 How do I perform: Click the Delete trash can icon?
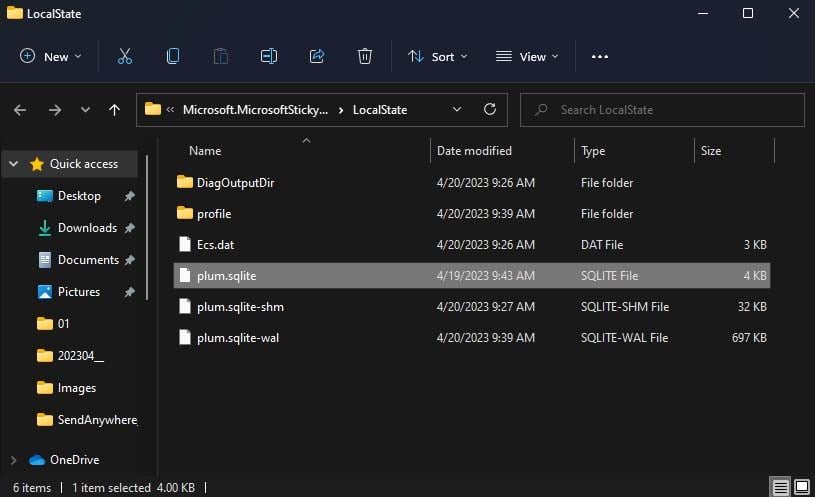[365, 57]
